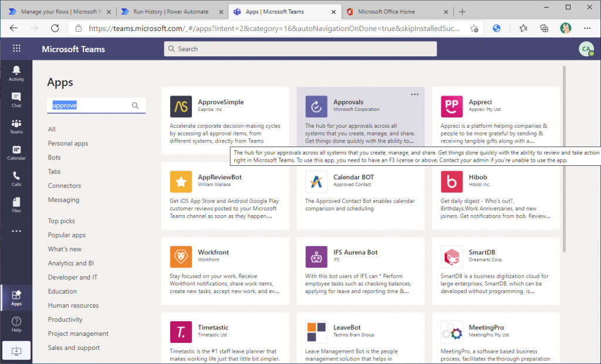Click the Appreci app logo
The width and height of the screenshot is (601, 364).
pyautogui.click(x=451, y=107)
